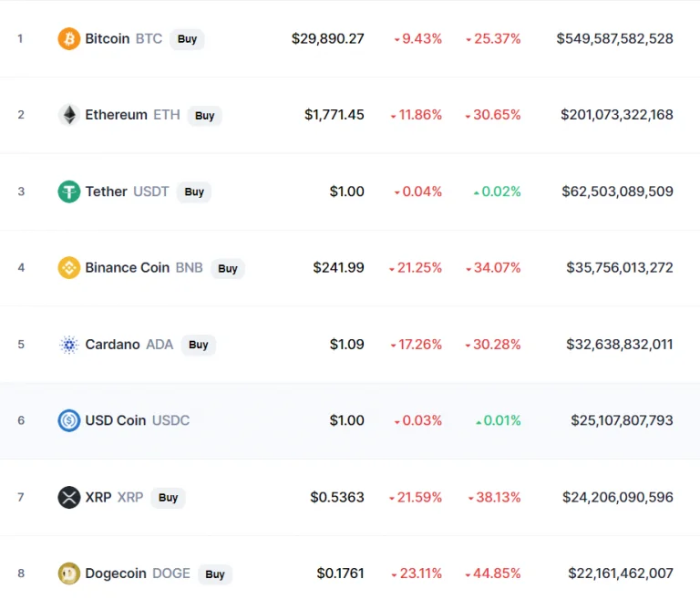Click Buy next to XRP

(x=169, y=498)
